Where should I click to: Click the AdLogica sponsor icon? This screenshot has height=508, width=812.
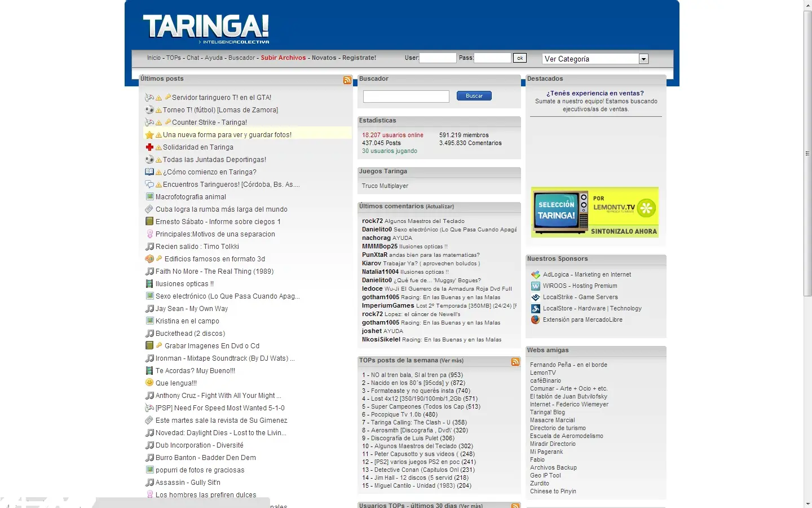(x=536, y=275)
